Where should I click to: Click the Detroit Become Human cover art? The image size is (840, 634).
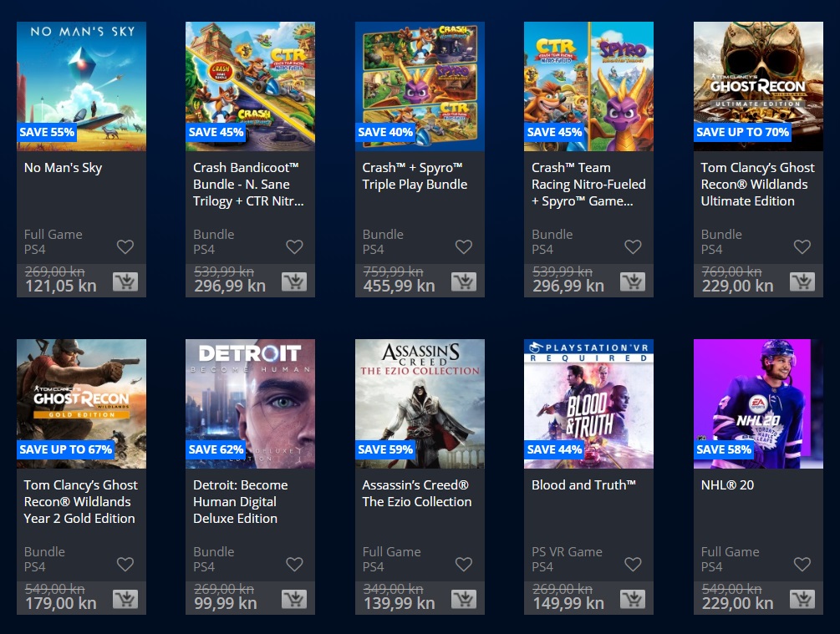coord(250,393)
